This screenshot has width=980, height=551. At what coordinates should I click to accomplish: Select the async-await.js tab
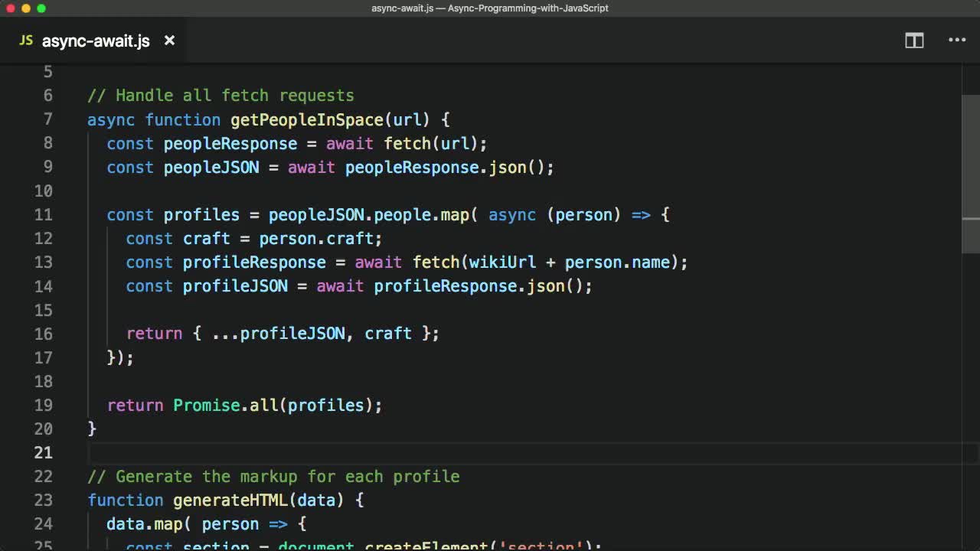[95, 41]
